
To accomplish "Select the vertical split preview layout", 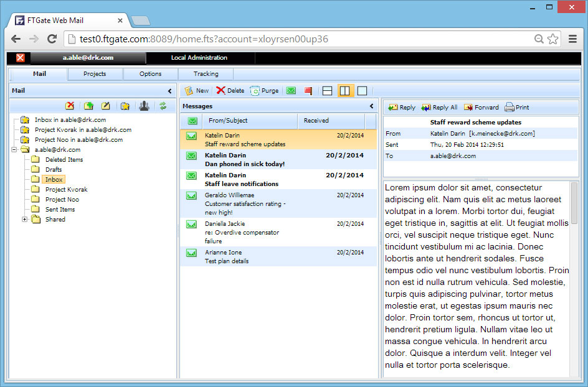I will (x=344, y=91).
